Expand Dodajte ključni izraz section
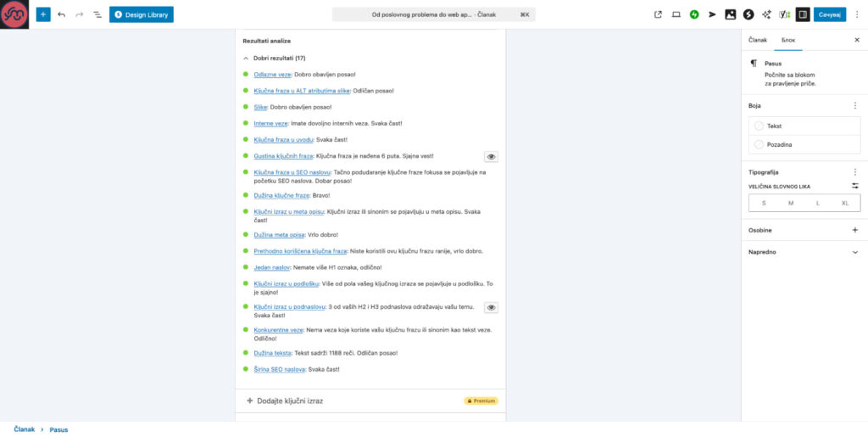 [x=370, y=401]
